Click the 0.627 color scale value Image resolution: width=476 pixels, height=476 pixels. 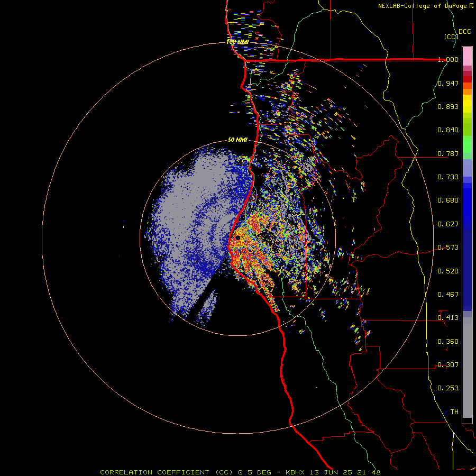pos(448,224)
